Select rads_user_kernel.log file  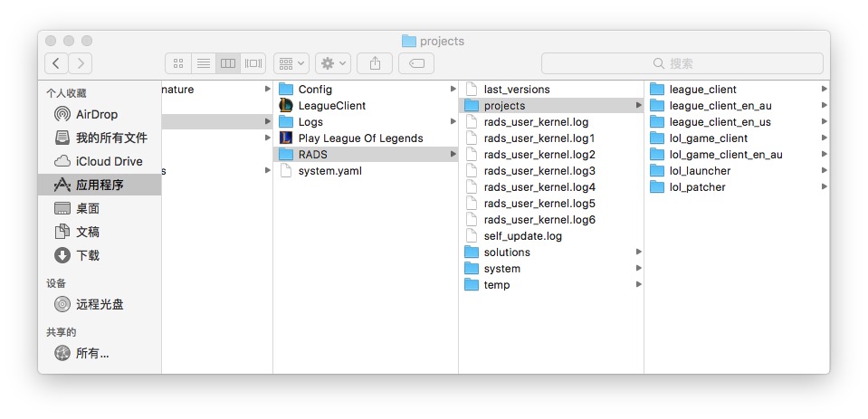[551, 122]
